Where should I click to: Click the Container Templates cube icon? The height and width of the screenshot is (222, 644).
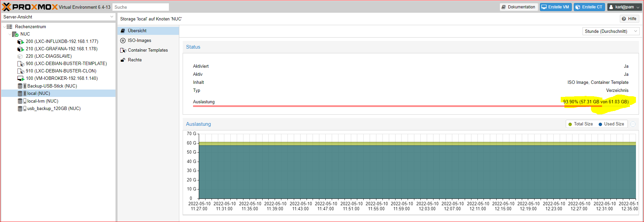click(123, 50)
